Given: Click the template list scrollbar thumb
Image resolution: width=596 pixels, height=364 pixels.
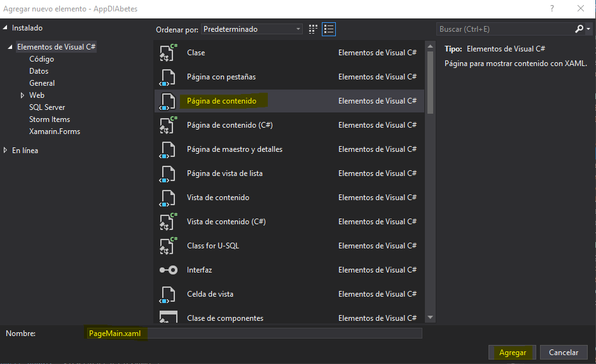Looking at the screenshot, I should pyautogui.click(x=430, y=83).
